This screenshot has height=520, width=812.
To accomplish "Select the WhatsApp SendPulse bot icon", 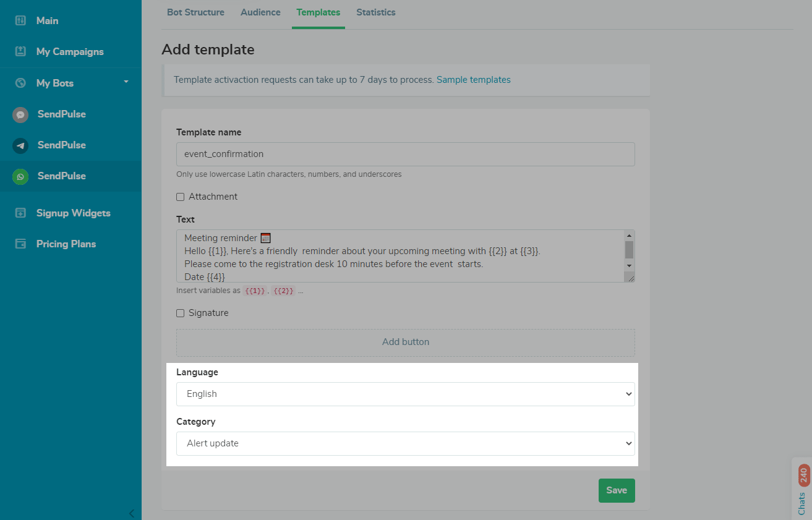I will 20,176.
